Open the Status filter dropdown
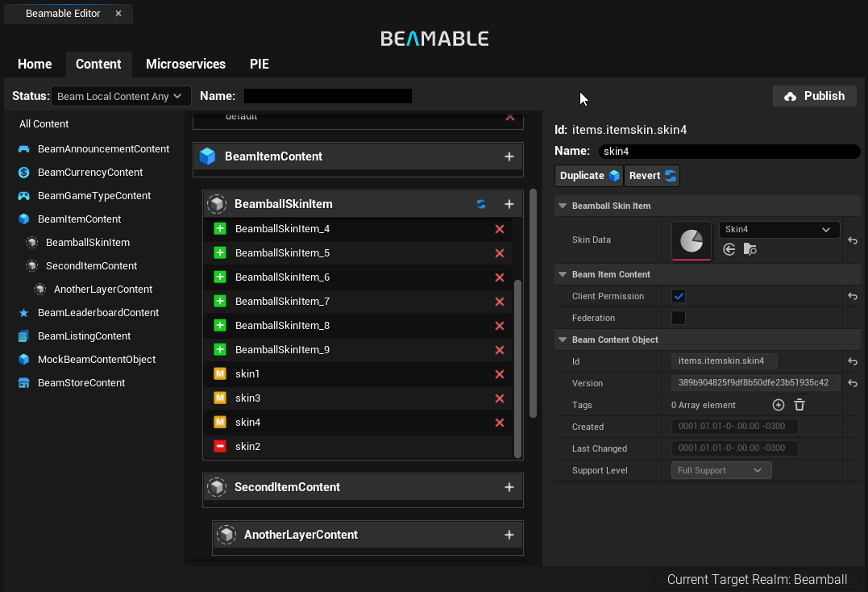The height and width of the screenshot is (592, 868). (x=121, y=97)
